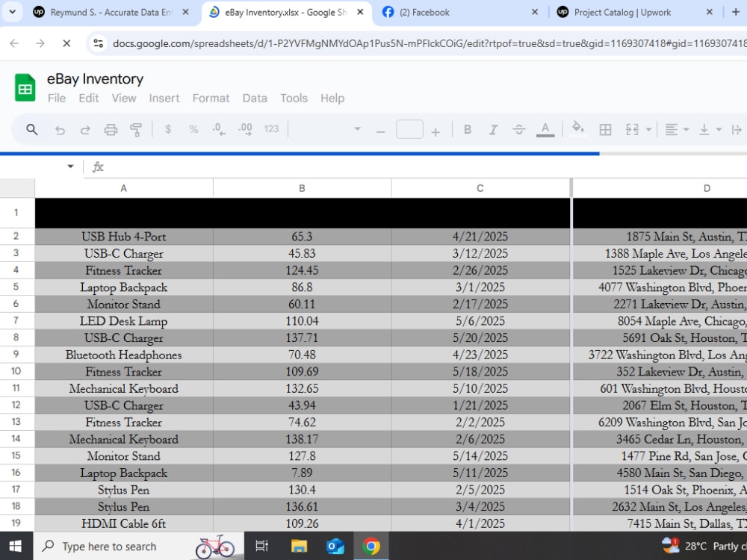747x560 pixels.
Task: Open the Tools menu
Action: [x=294, y=98]
